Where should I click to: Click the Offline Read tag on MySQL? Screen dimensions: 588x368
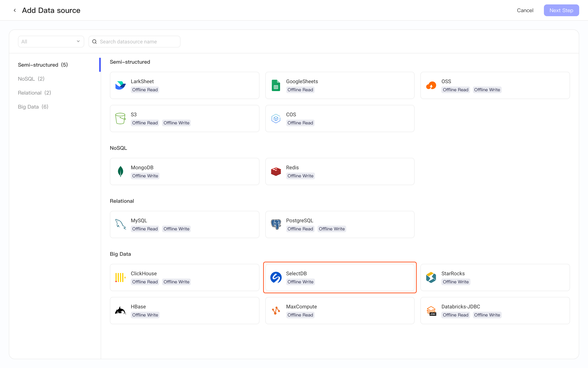pos(145,229)
